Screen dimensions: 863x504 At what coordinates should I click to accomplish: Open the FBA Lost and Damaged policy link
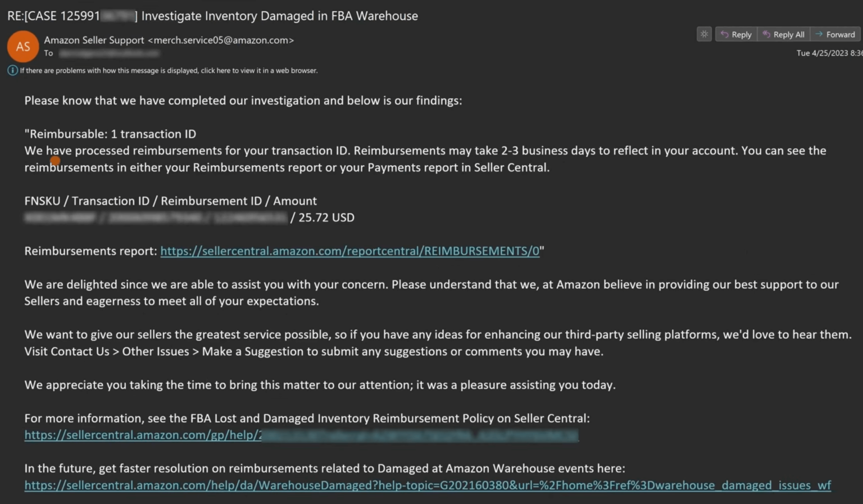click(x=225, y=435)
